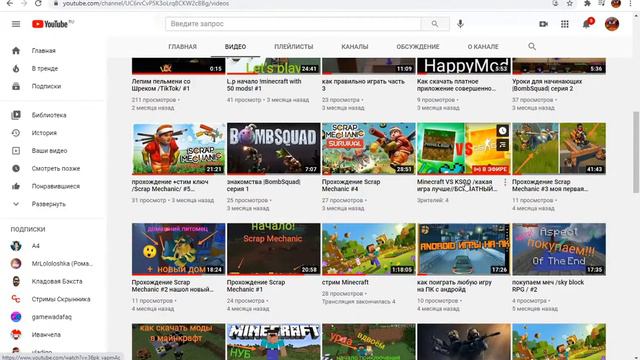Open Scrap Mechanic #3 thumbnail 41:43
The height and width of the screenshot is (360, 640).
(559, 149)
